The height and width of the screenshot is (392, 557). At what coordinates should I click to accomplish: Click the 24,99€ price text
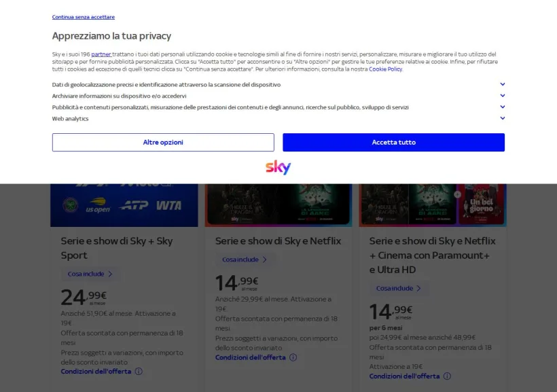click(84, 297)
